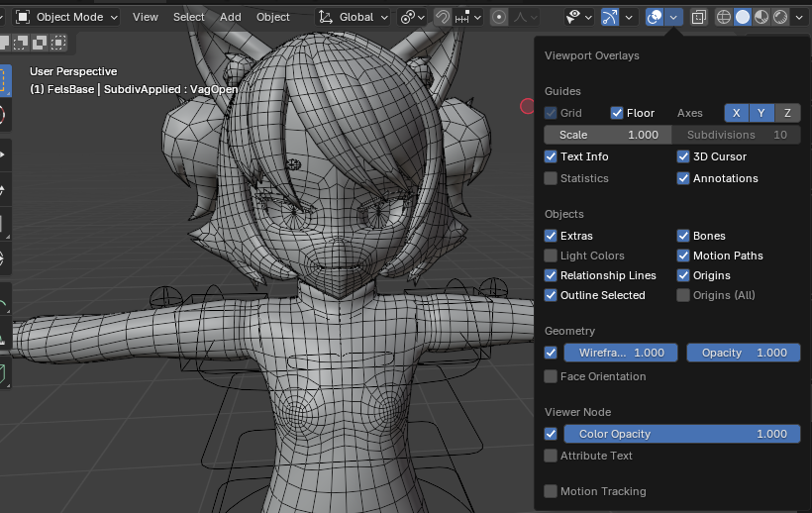Screen dimensions: 812x513
Task: Adjust the Color Opacity slider
Action: [x=682, y=434]
